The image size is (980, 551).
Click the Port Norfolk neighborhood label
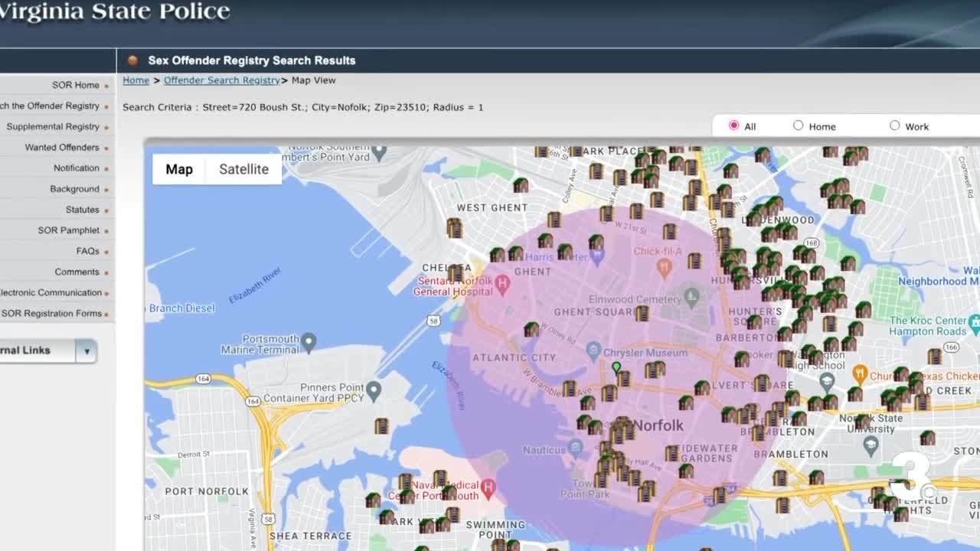tap(207, 491)
